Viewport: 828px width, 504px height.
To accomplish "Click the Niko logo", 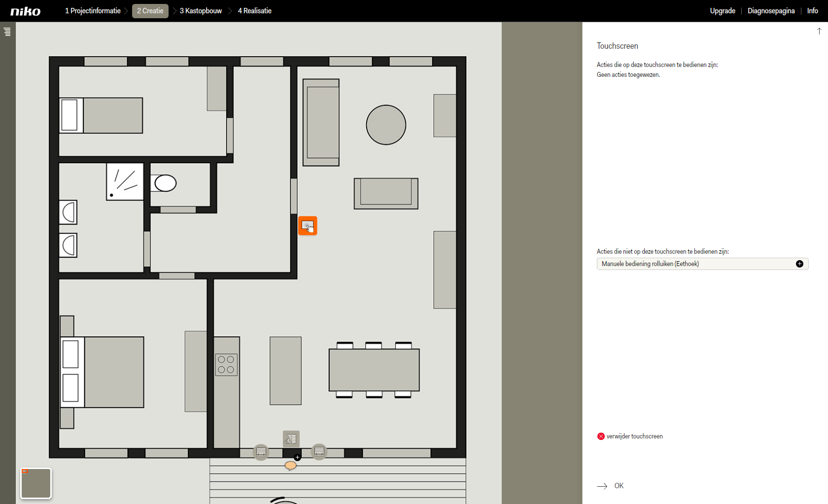I will click(x=26, y=11).
